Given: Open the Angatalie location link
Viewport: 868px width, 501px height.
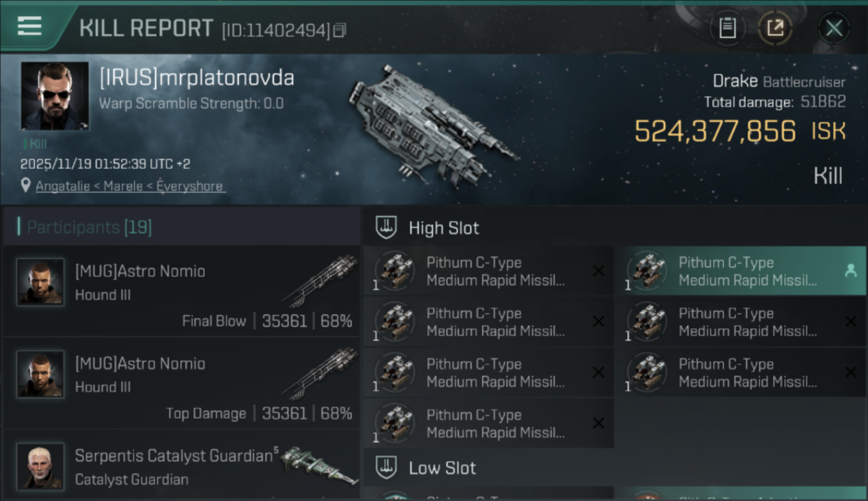Looking at the screenshot, I should coord(130,186).
